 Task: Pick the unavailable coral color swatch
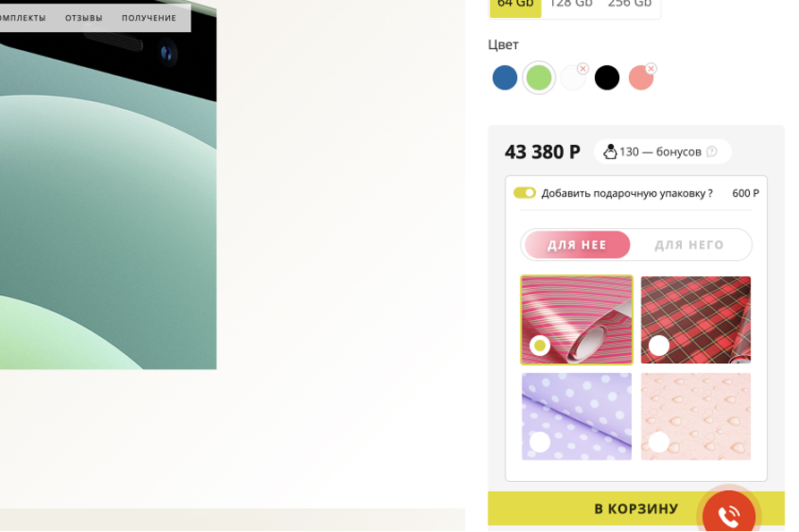[641, 78]
